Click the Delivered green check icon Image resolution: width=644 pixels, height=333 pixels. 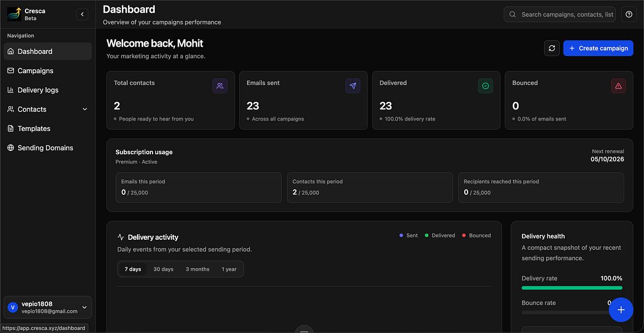click(x=485, y=86)
